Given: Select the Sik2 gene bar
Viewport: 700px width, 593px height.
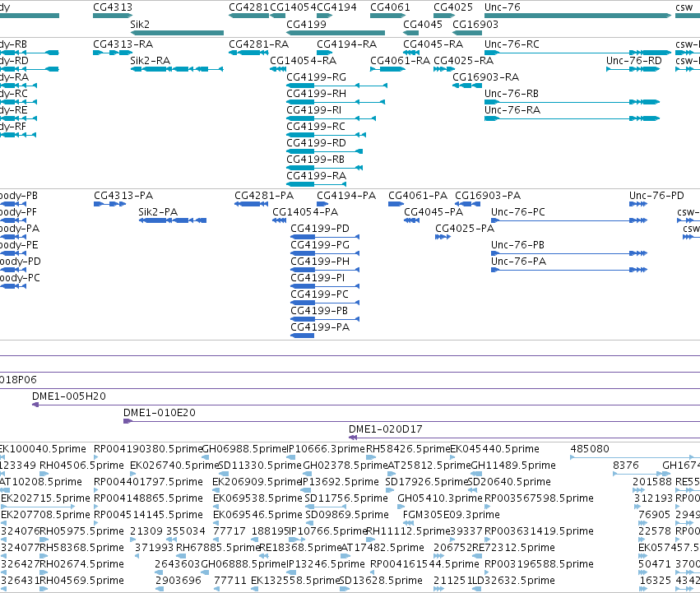Looking at the screenshot, I should tap(177, 33).
